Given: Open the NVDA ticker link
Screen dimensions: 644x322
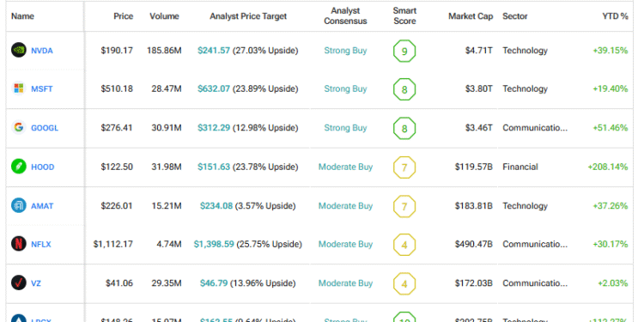Looking at the screenshot, I should click(x=42, y=51).
